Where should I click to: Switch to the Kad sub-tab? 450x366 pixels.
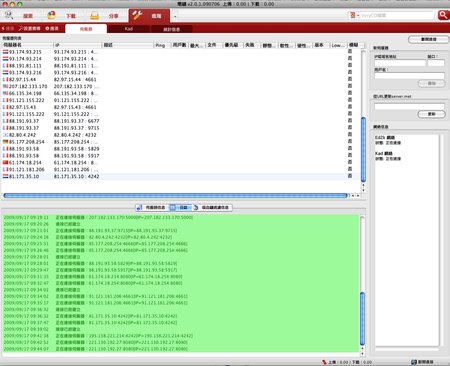click(129, 29)
